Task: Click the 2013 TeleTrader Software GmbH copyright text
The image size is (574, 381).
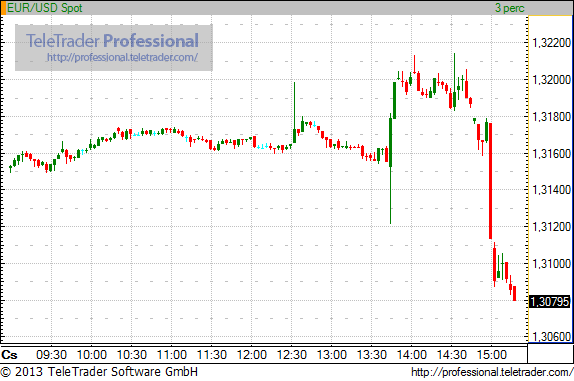Action: 99,372
